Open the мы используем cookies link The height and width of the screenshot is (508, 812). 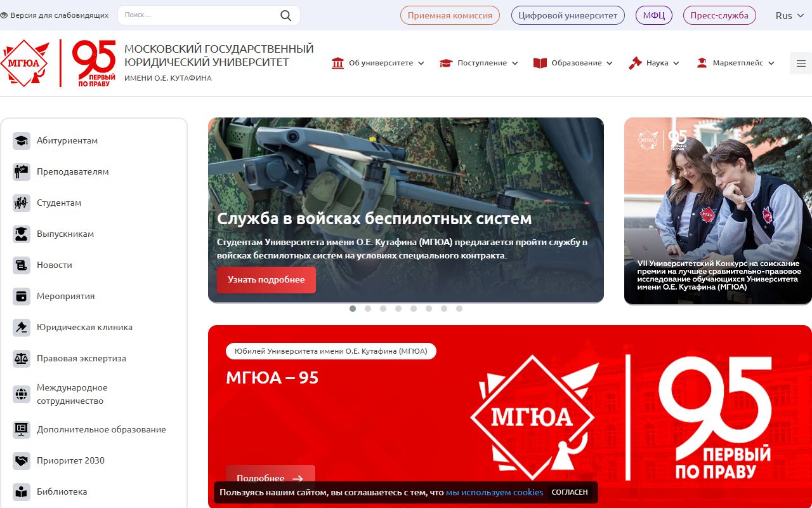click(x=495, y=492)
